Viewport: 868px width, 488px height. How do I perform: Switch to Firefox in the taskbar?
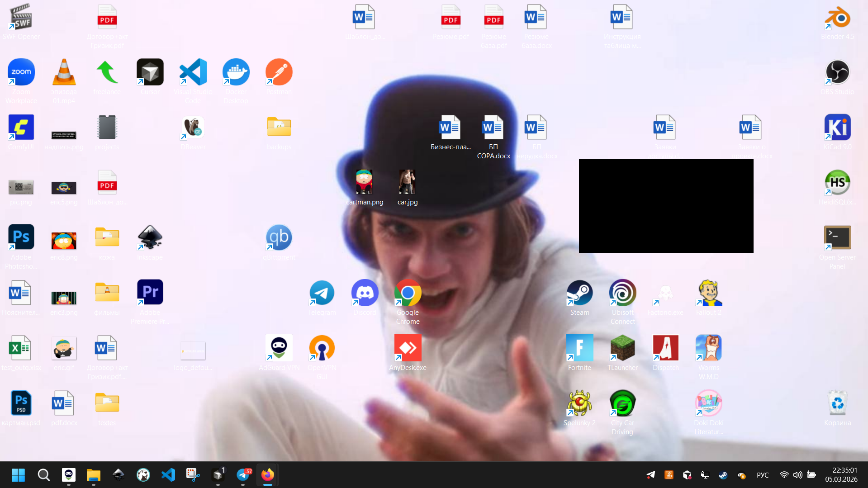tap(267, 475)
